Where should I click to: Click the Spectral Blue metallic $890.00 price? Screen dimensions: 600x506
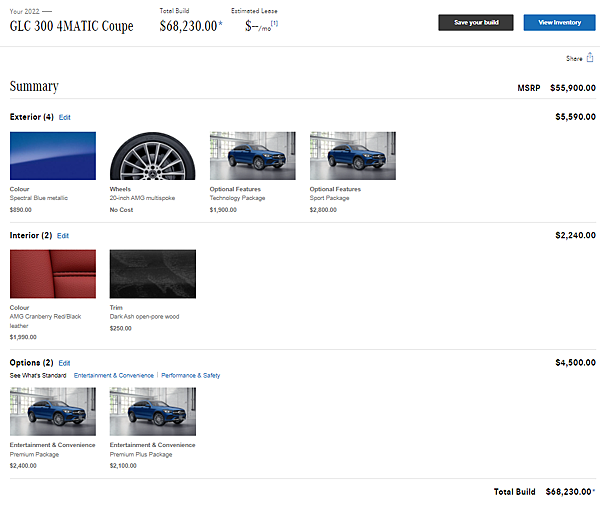pos(21,210)
